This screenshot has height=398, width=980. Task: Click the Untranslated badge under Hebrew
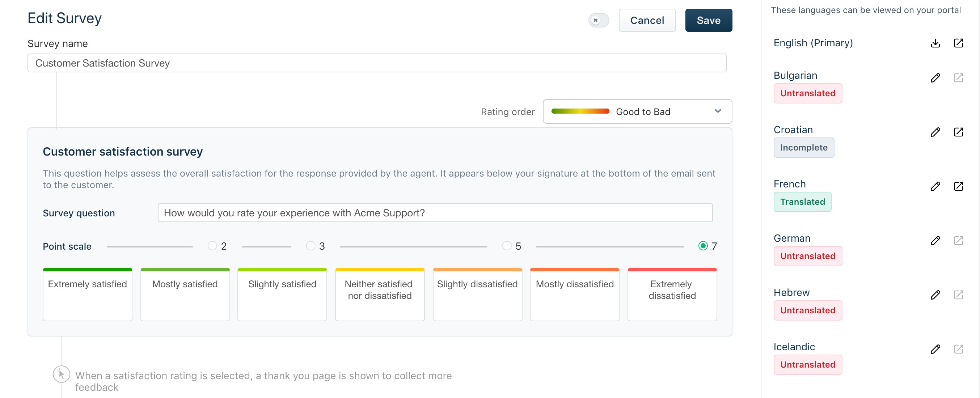808,310
